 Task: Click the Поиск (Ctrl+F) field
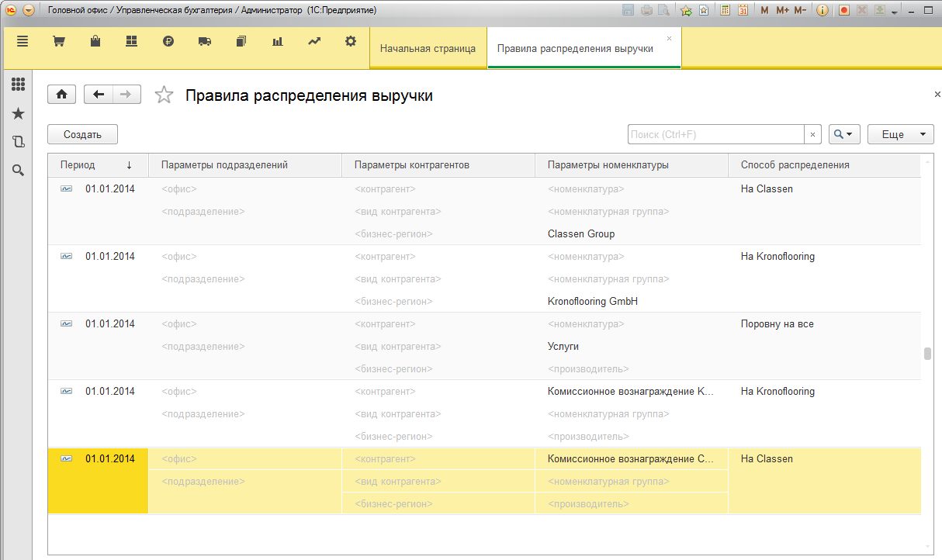coord(715,134)
